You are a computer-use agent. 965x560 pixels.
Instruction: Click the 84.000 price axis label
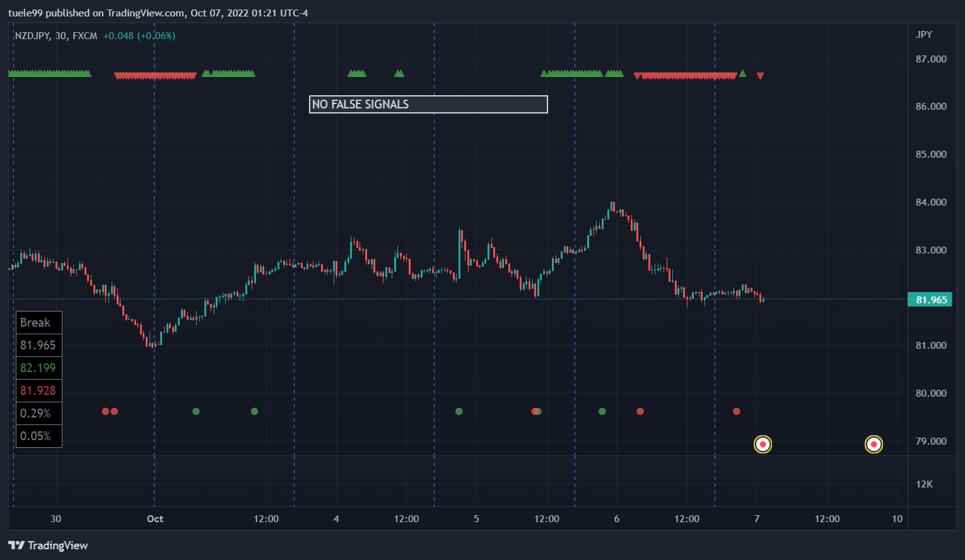[x=931, y=202]
